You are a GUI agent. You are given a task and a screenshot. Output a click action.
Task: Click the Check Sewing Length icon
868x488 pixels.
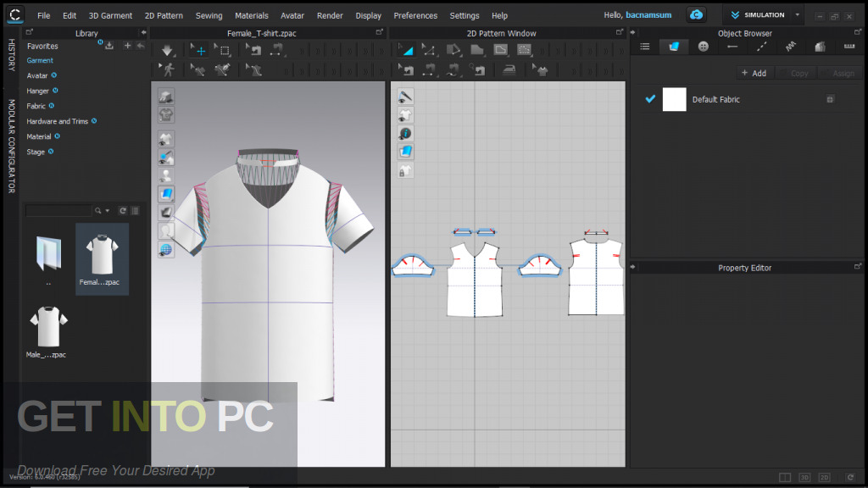click(477, 69)
